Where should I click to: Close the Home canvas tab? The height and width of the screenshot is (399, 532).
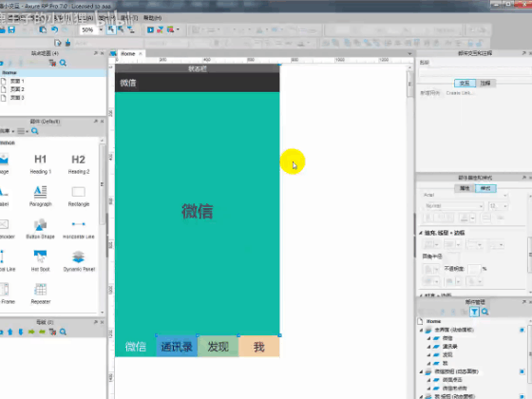(x=141, y=53)
